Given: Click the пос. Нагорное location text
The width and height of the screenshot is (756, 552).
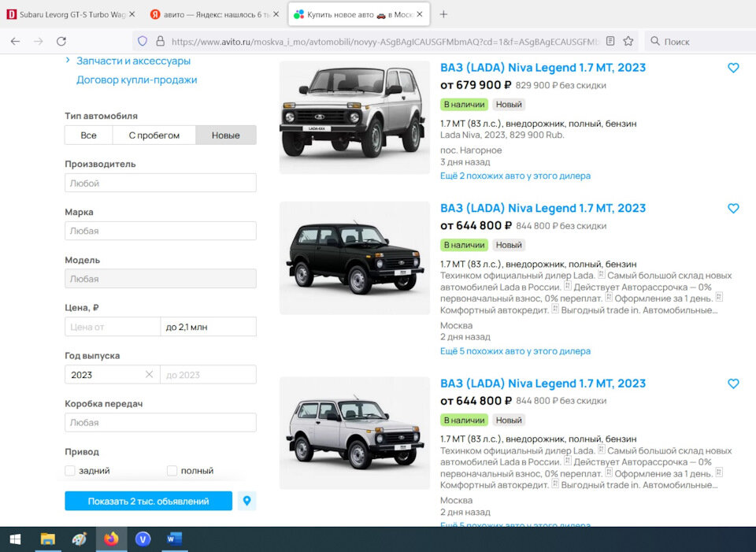Looking at the screenshot, I should pos(471,150).
